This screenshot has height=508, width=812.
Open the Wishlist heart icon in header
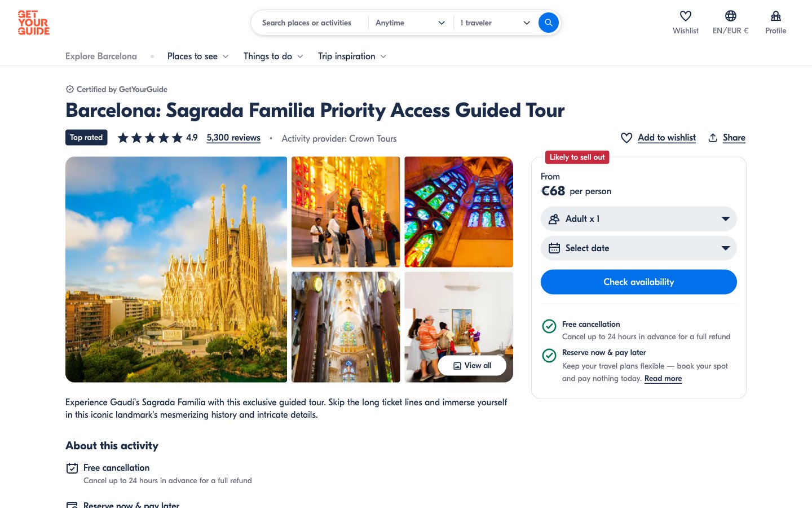click(685, 16)
